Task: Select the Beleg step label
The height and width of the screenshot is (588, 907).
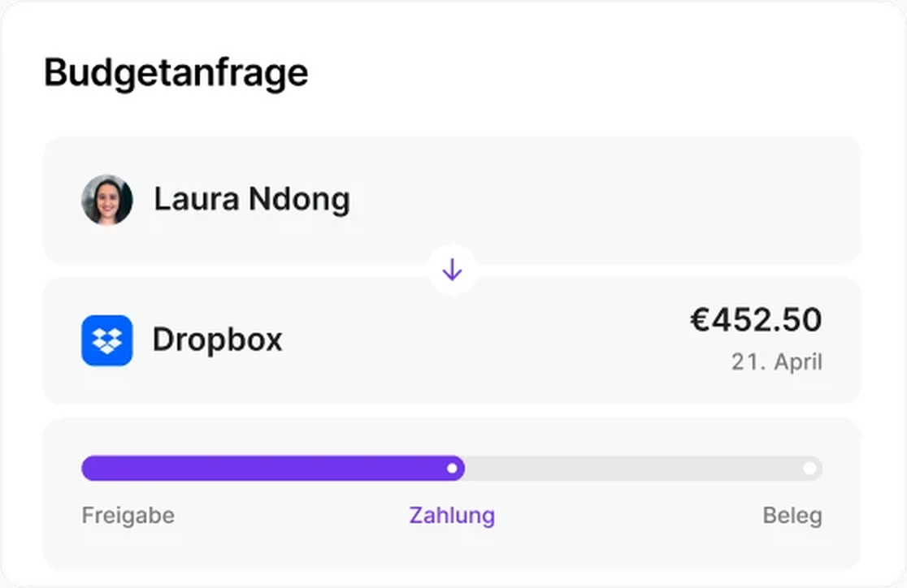Action: tap(792, 515)
